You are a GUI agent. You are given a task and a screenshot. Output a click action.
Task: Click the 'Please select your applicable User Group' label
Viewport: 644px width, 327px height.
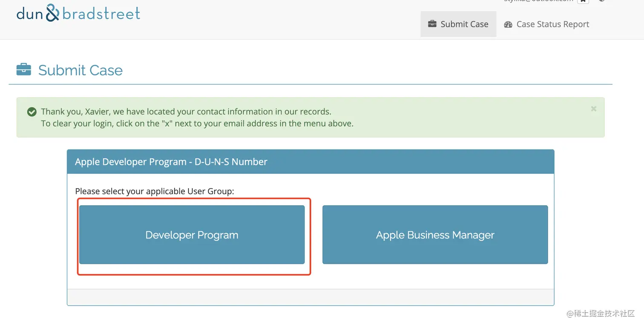[x=155, y=191]
